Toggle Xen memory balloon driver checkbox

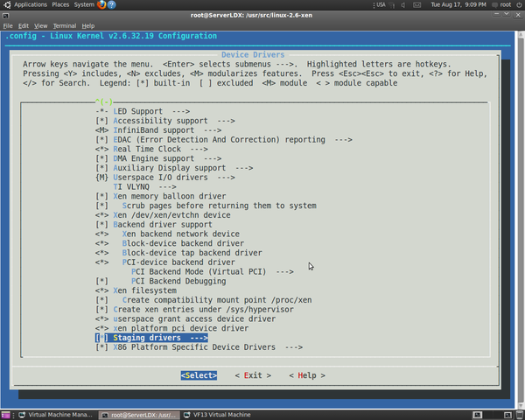click(x=101, y=196)
